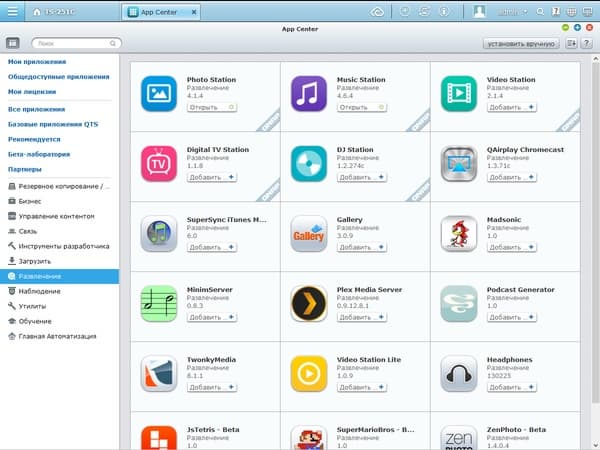600x450 pixels.
Task: Click the Headphones app icon
Action: pos(459,373)
